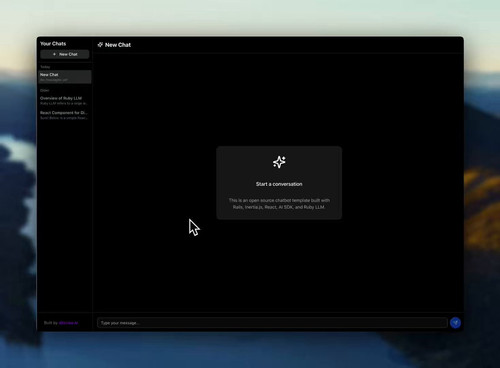Click the Your Chats sidebar heading
The height and width of the screenshot is (368, 500).
[x=53, y=44]
